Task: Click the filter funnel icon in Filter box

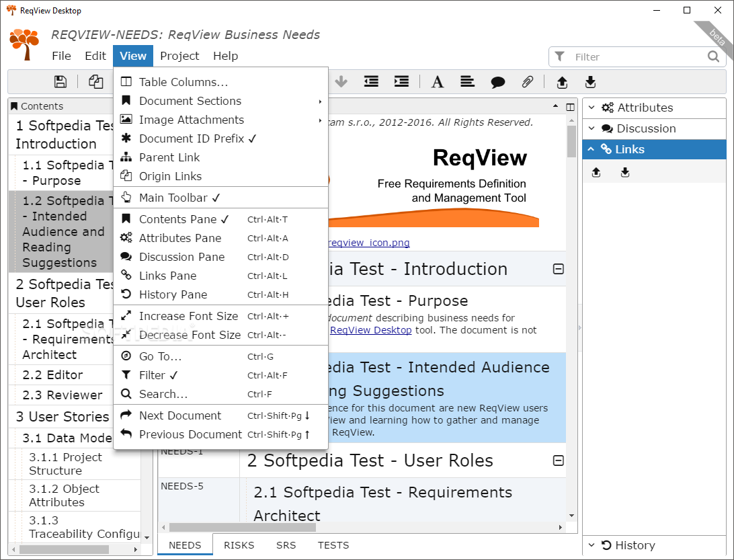Action: tap(559, 56)
